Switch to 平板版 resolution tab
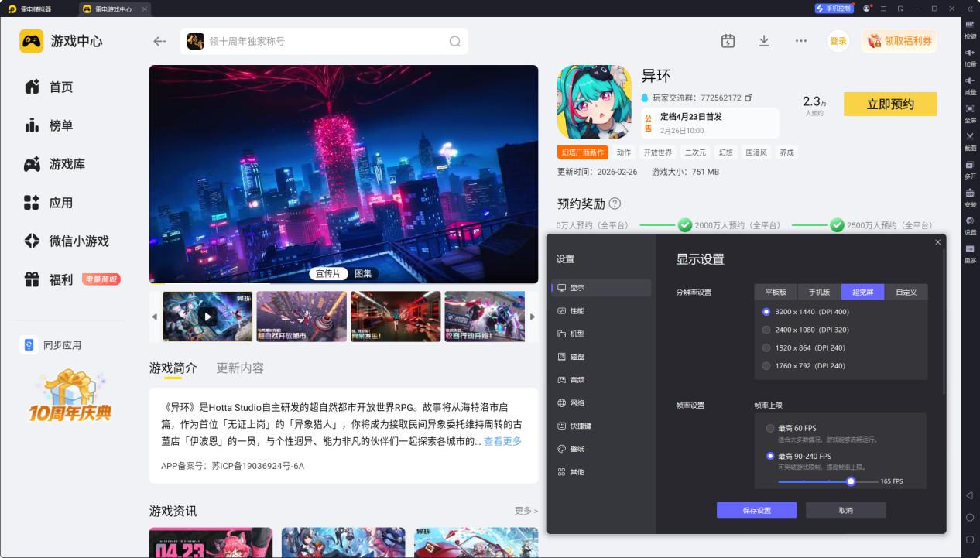The height and width of the screenshot is (558, 980). click(776, 292)
